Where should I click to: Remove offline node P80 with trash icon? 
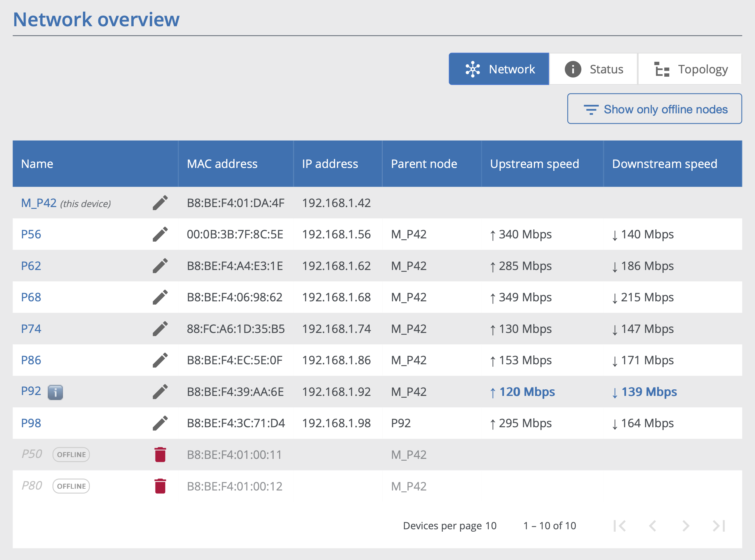click(x=160, y=486)
